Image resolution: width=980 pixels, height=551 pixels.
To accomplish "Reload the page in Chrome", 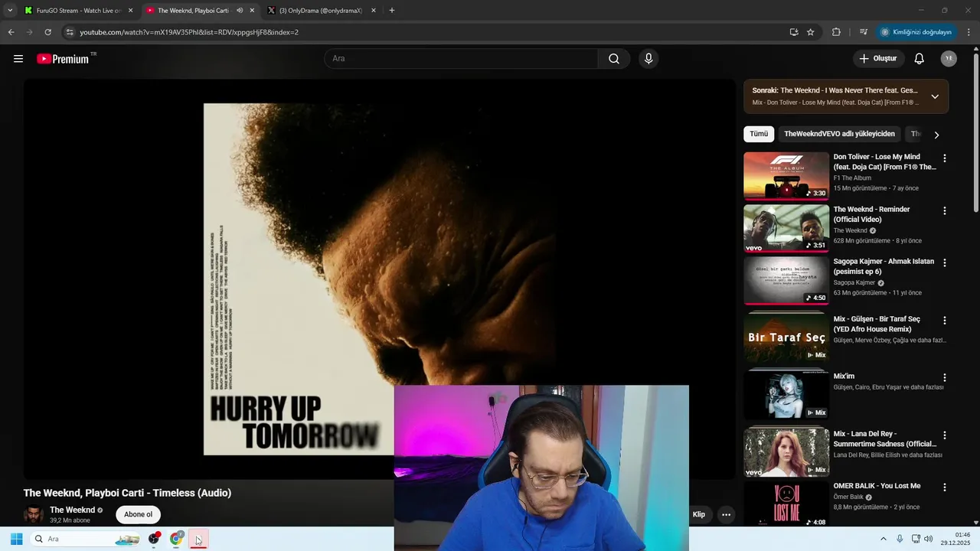I will click(x=47, y=32).
